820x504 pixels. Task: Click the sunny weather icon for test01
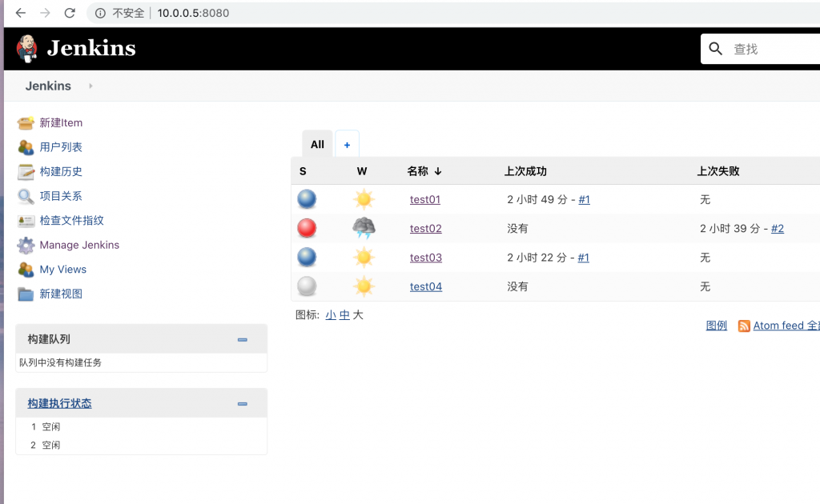(364, 199)
